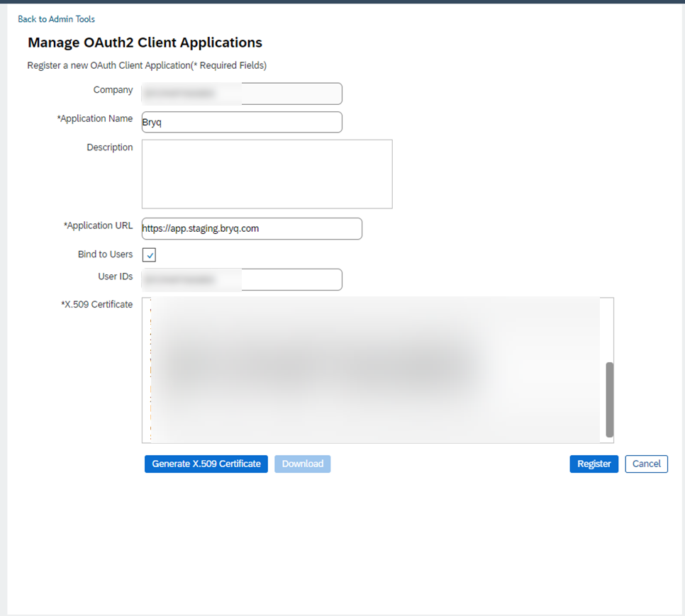Click the certificate text area scrollbar thumb
This screenshot has width=685, height=616.
click(x=609, y=400)
